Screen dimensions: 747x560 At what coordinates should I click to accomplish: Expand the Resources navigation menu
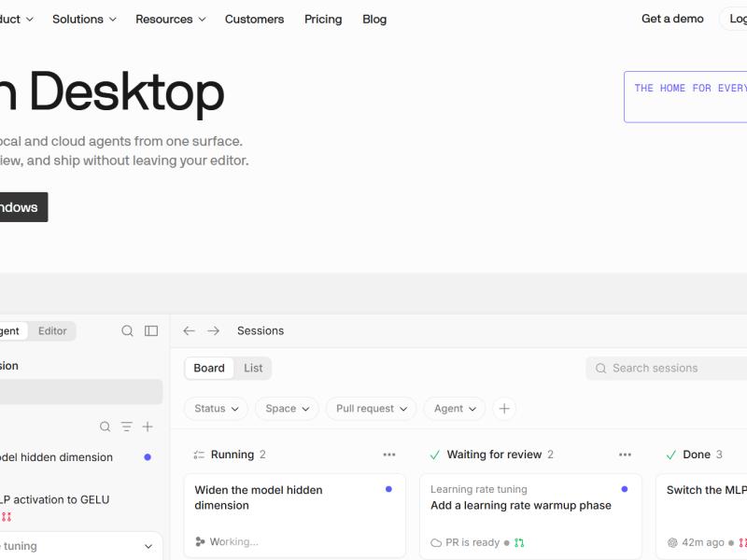(171, 19)
